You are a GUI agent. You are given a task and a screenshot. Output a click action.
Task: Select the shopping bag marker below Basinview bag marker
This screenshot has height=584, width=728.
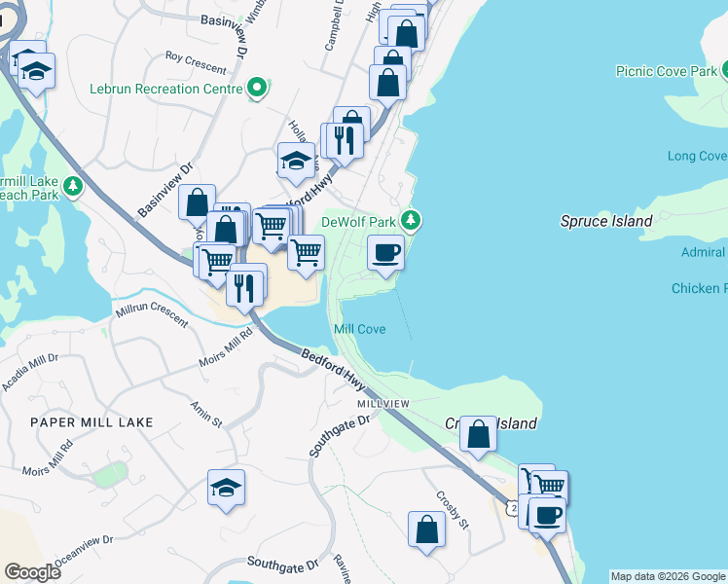(226, 229)
